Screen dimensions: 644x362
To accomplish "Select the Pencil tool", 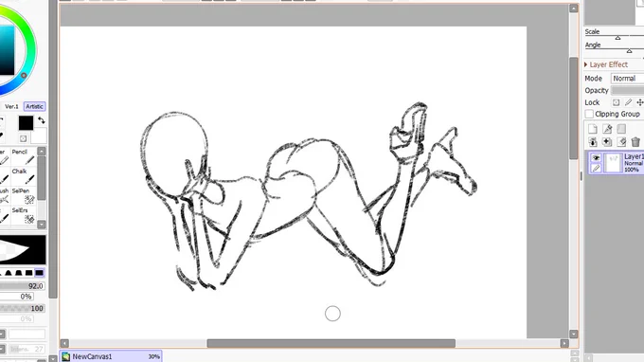I will [24, 156].
